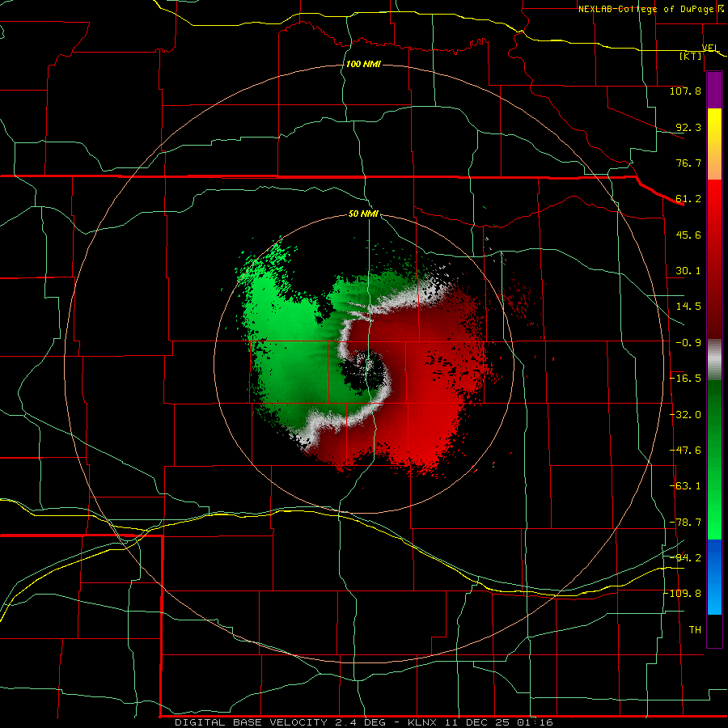Click the yellow-orange segment of the color bar

714,144
